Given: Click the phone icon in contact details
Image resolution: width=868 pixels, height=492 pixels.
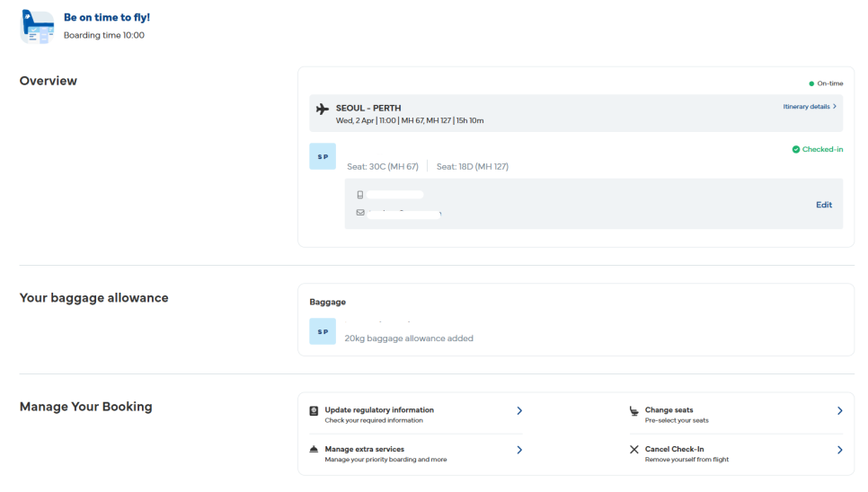Looking at the screenshot, I should click(x=359, y=195).
